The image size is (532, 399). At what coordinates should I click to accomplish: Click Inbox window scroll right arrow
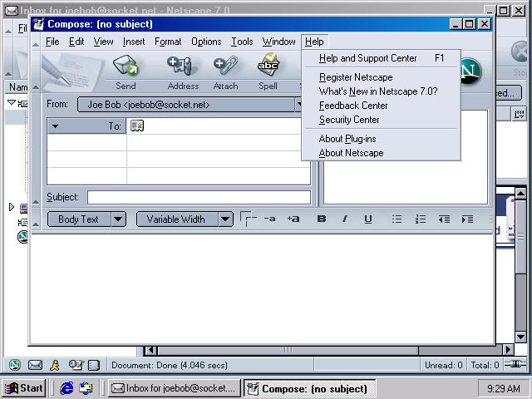pyautogui.click(x=508, y=349)
